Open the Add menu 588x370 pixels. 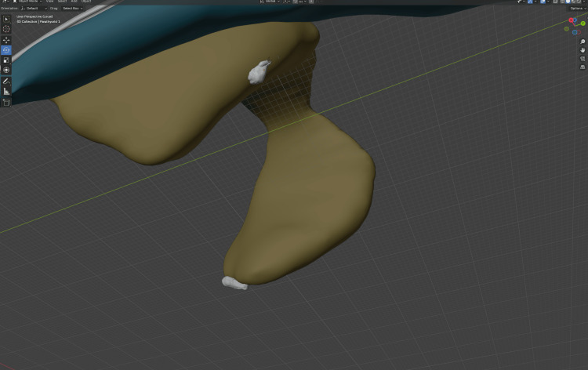(x=74, y=2)
